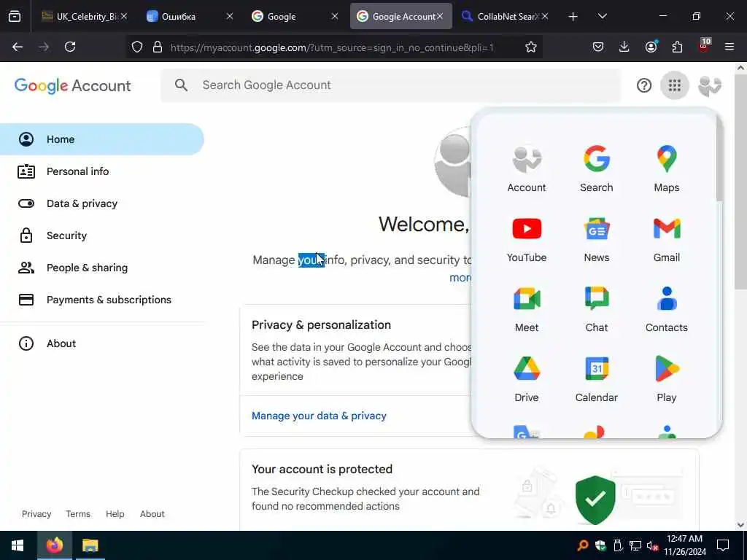Click the Privacy footer link

36,514
